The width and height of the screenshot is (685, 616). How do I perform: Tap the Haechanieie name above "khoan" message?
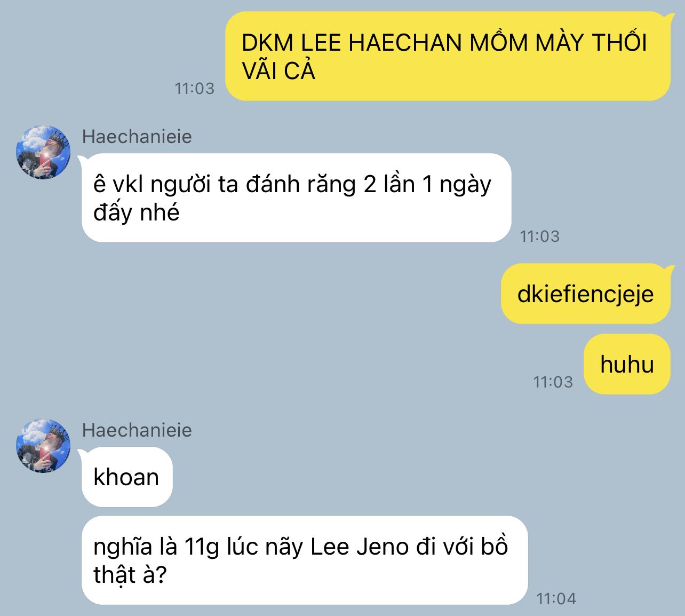tap(137, 430)
